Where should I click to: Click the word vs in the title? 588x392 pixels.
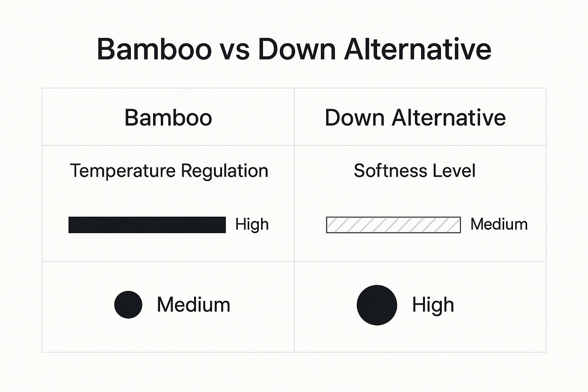pos(235,49)
